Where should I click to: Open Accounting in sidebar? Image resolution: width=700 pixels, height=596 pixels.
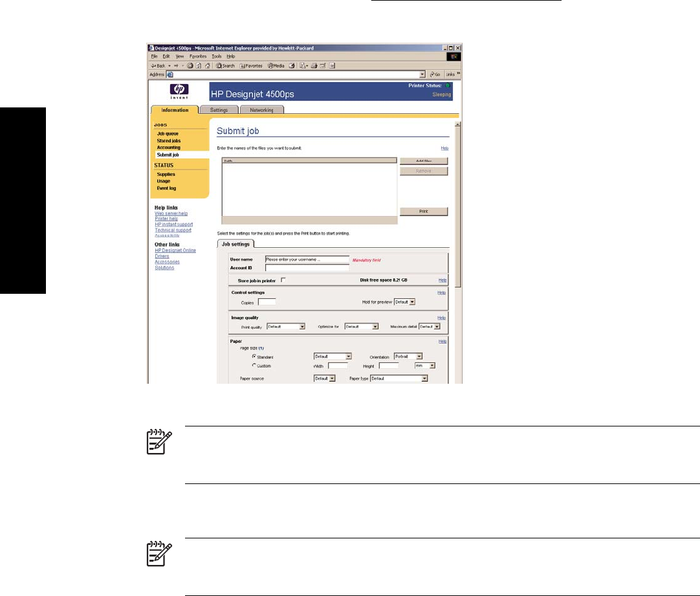[169, 148]
